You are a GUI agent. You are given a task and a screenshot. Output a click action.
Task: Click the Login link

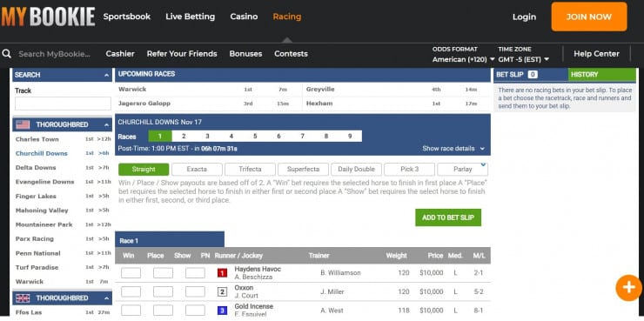(524, 17)
